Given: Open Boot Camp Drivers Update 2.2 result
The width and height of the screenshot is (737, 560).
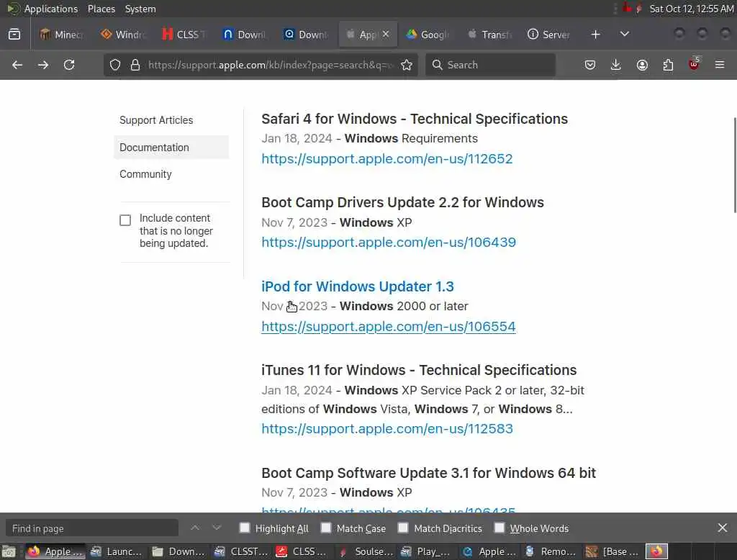Looking at the screenshot, I should coord(402,202).
